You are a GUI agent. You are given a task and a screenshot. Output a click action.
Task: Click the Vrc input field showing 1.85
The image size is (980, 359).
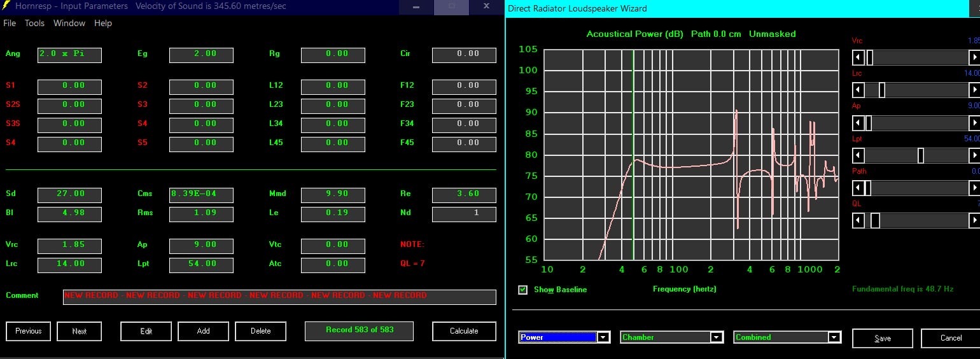[x=69, y=246]
